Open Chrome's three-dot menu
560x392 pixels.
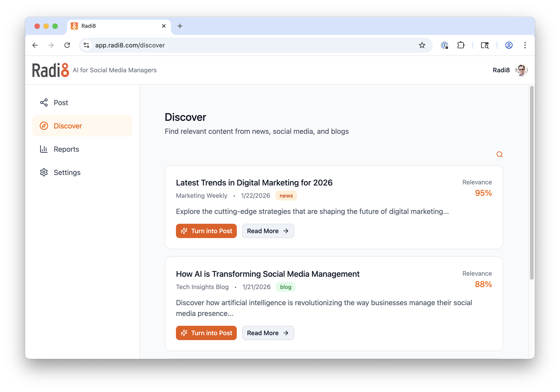pyautogui.click(x=525, y=45)
